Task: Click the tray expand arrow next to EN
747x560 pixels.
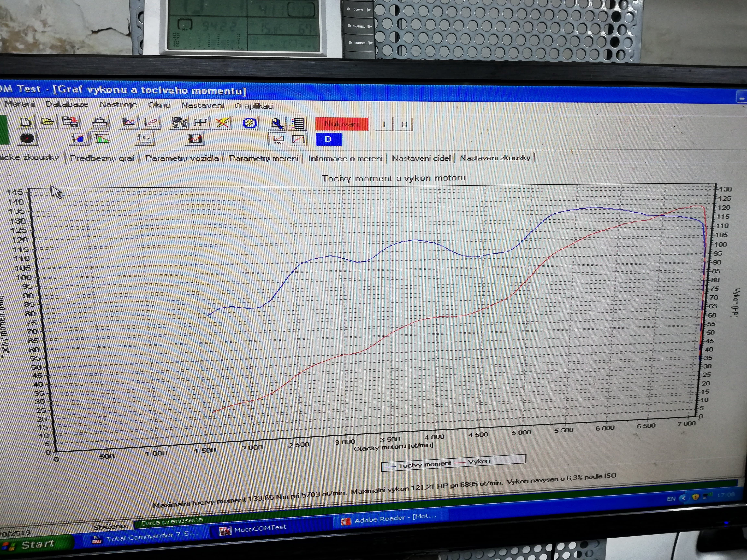Action: point(684,498)
